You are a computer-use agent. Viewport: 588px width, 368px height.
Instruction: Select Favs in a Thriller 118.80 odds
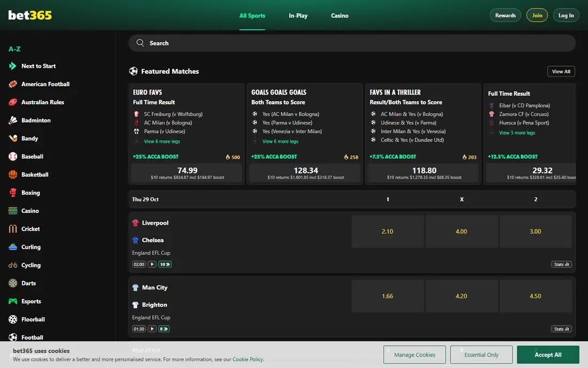tap(424, 173)
